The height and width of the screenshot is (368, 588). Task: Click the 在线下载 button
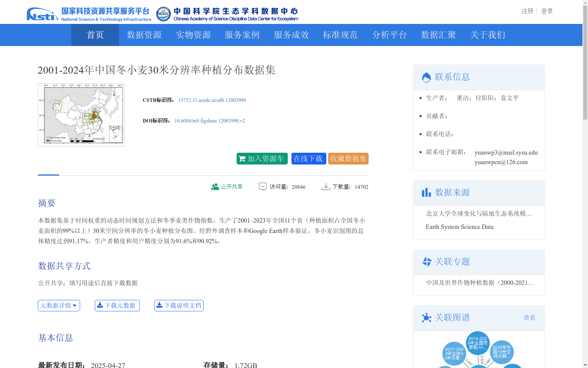click(309, 159)
